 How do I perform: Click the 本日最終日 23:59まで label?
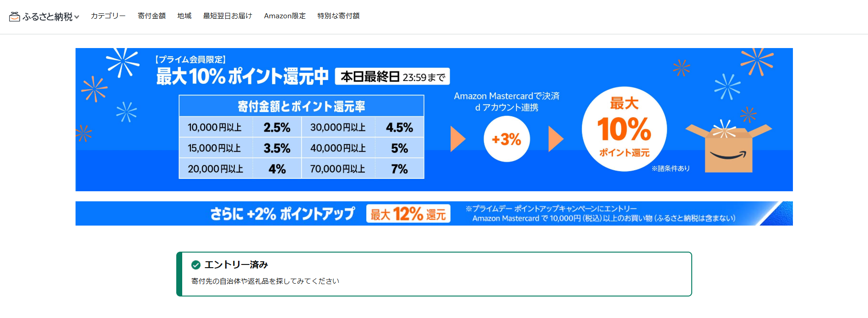[x=392, y=76]
